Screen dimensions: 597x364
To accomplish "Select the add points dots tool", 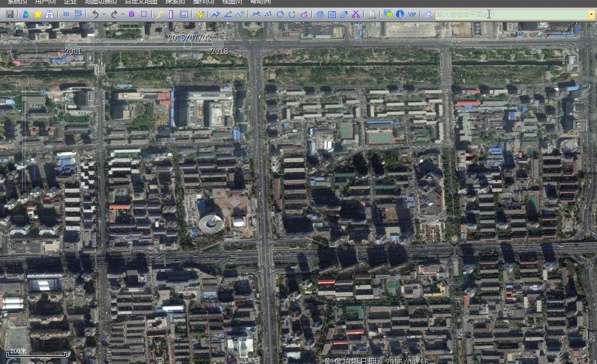I will click(x=268, y=15).
